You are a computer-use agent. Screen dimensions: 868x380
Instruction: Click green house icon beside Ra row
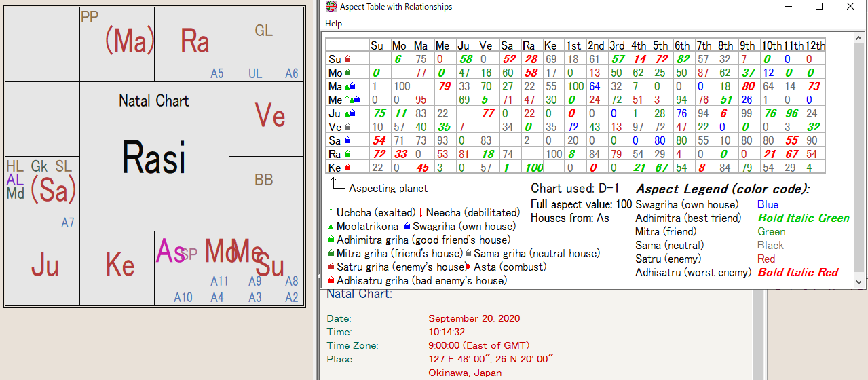click(x=347, y=155)
